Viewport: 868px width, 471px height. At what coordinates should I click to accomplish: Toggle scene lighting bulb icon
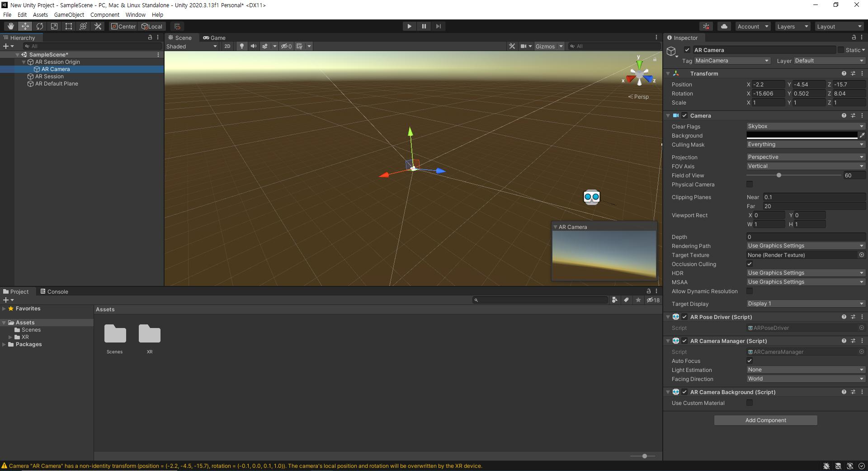pyautogui.click(x=242, y=46)
